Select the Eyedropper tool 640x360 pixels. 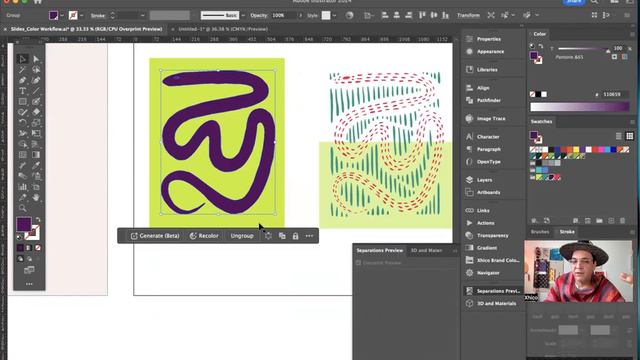[x=36, y=165]
